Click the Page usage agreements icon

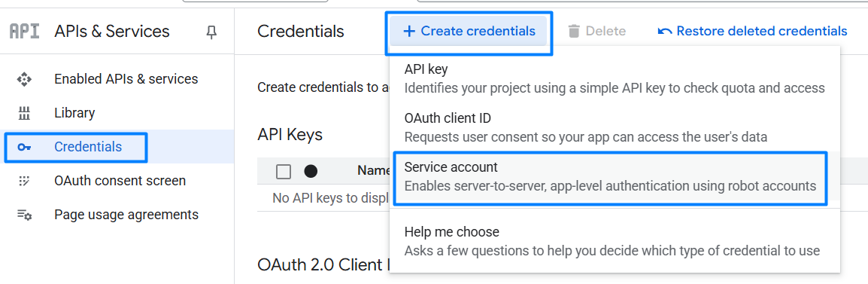coord(24,215)
